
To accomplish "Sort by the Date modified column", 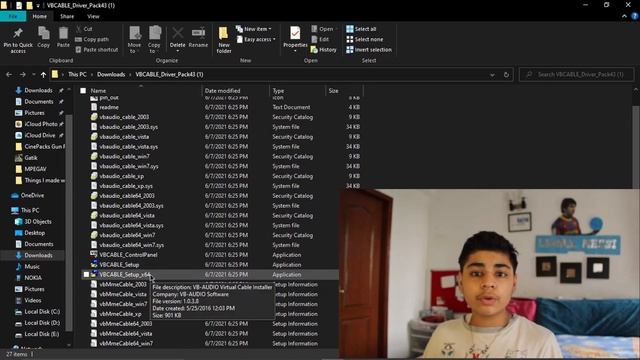I will click(222, 91).
